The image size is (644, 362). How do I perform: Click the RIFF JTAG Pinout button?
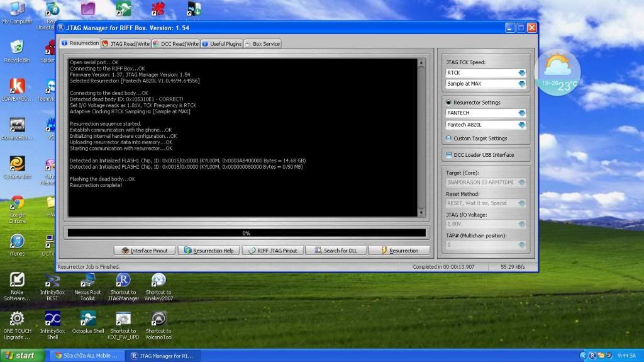coord(273,251)
